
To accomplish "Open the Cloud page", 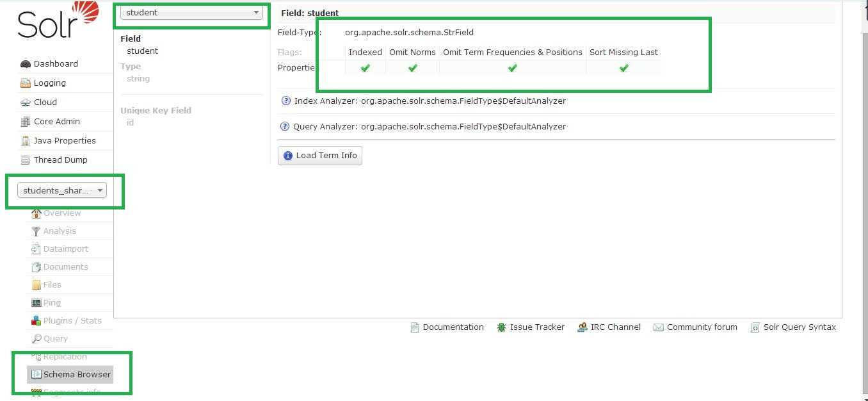I will pyautogui.click(x=45, y=102).
